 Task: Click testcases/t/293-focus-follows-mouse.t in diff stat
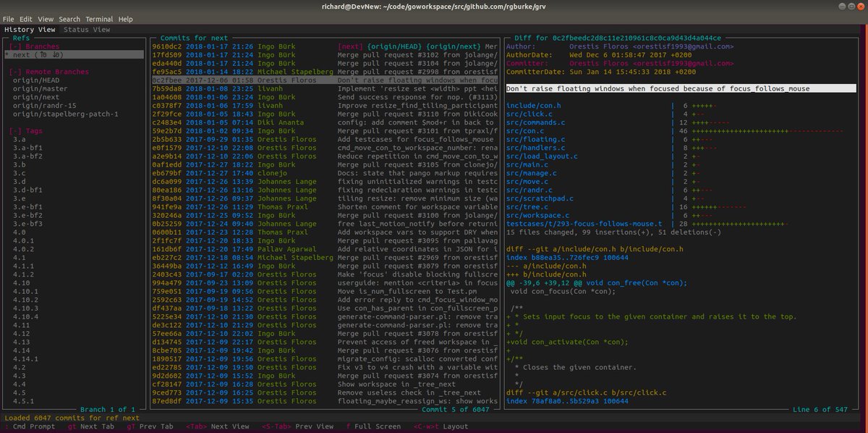pyautogui.click(x=584, y=224)
